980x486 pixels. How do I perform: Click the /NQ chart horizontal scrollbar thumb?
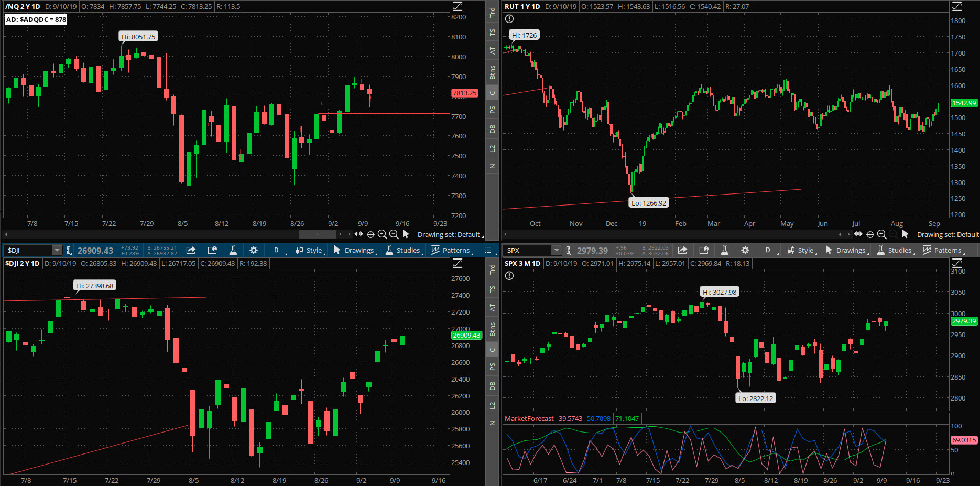[318, 234]
